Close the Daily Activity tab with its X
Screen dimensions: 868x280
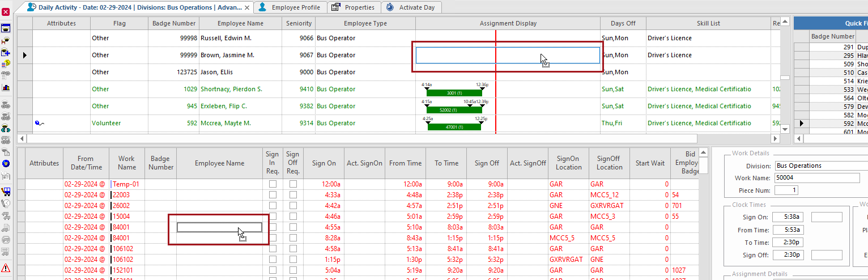(248, 7)
